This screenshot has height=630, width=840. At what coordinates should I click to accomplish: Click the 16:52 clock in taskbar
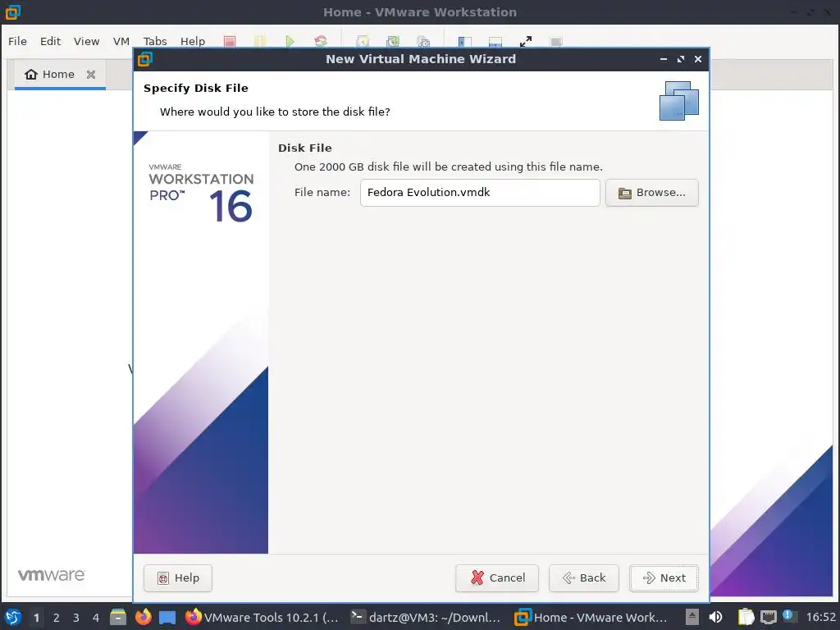(820, 617)
